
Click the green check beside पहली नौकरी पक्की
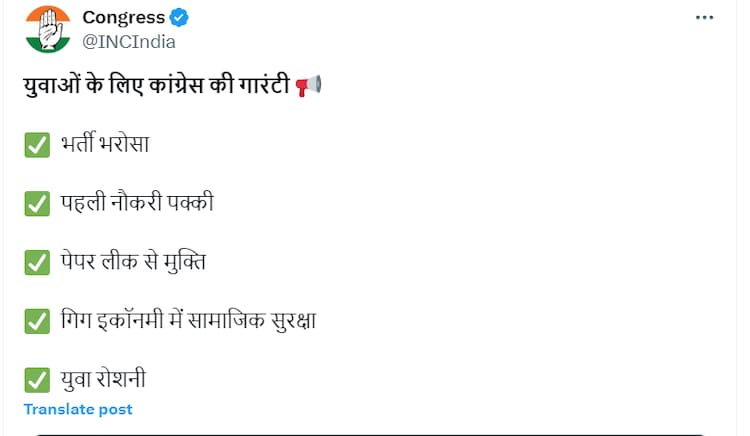point(37,204)
